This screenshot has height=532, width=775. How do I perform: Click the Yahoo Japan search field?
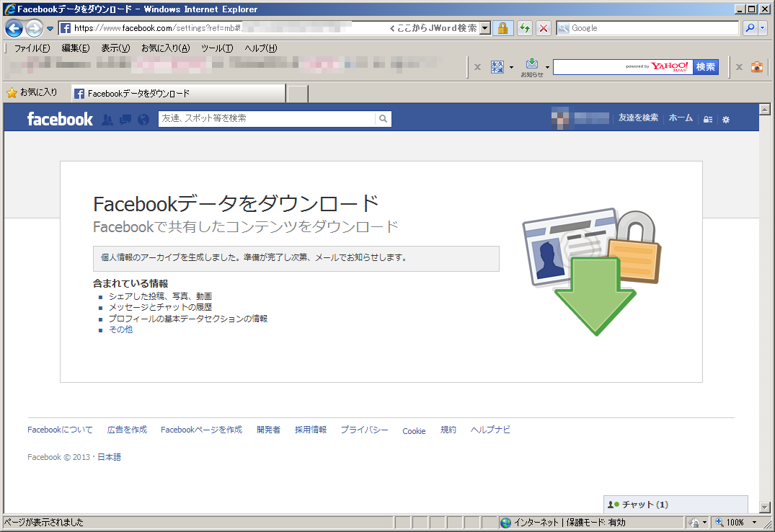[x=622, y=67]
